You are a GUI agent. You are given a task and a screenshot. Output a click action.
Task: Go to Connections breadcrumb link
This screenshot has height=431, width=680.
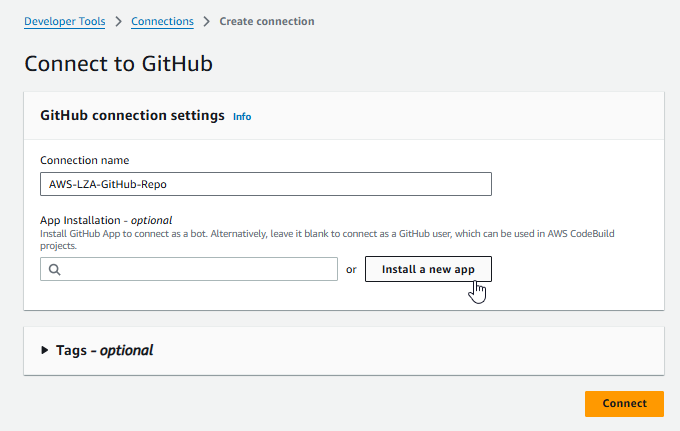tap(162, 21)
